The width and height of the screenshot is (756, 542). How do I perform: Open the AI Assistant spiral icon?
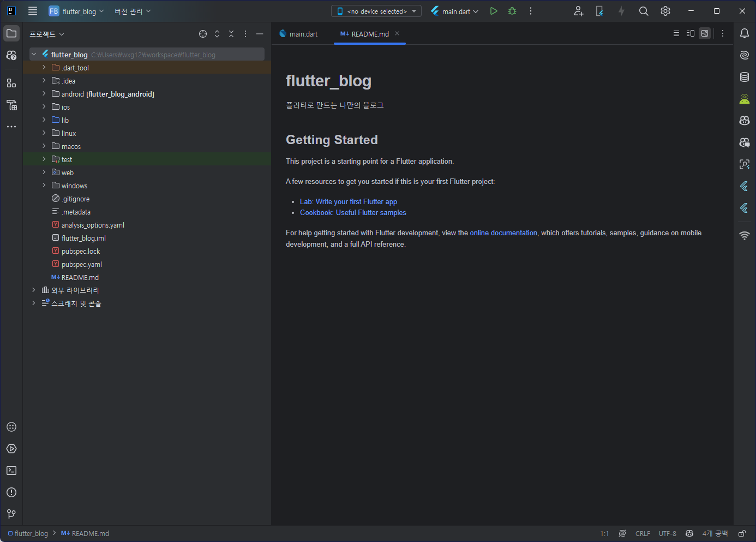click(x=745, y=55)
